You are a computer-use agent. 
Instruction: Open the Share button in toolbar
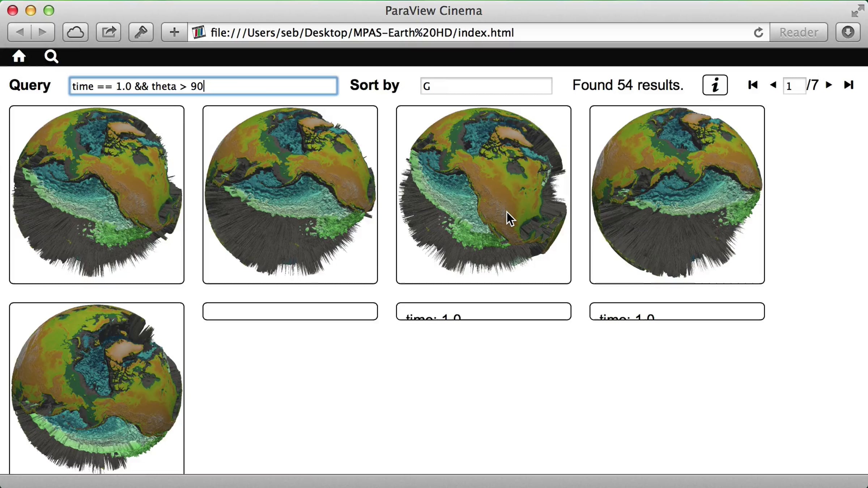(x=109, y=33)
